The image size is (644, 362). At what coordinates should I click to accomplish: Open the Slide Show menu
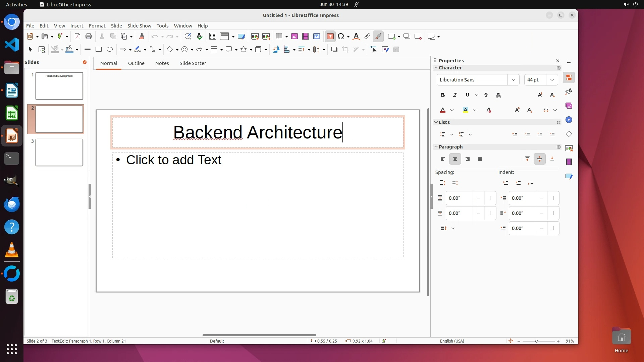coord(139,26)
